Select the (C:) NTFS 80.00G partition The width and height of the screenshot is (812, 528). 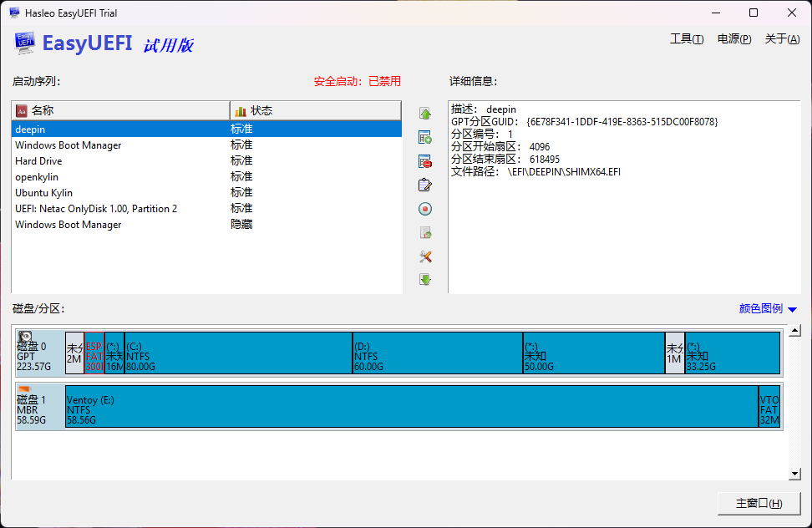point(238,353)
